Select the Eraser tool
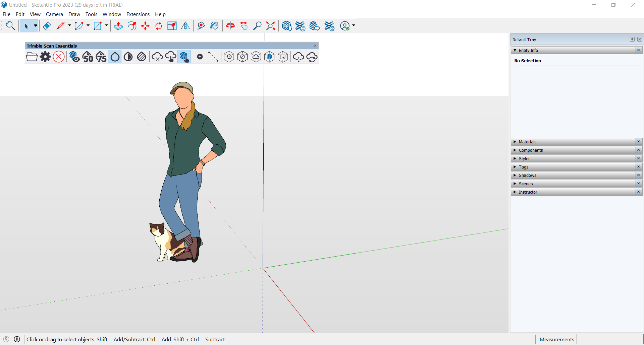 click(47, 26)
